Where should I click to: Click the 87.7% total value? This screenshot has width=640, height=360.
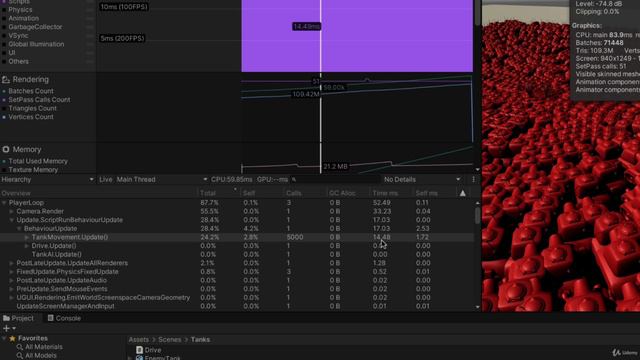pyautogui.click(x=209, y=203)
